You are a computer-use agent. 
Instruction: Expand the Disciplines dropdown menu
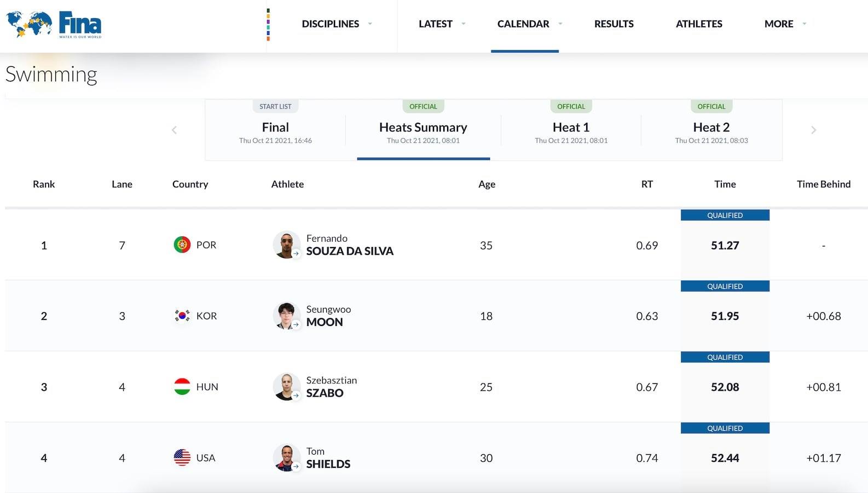336,24
